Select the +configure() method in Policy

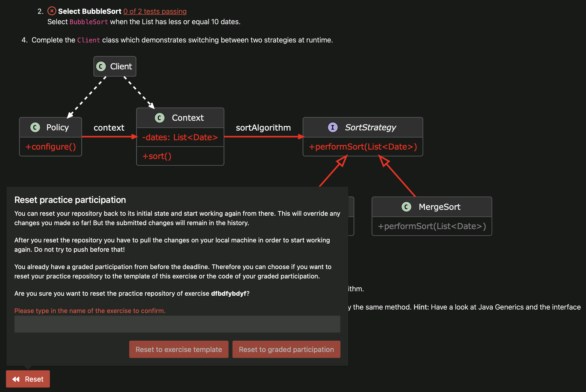pyautogui.click(x=51, y=147)
